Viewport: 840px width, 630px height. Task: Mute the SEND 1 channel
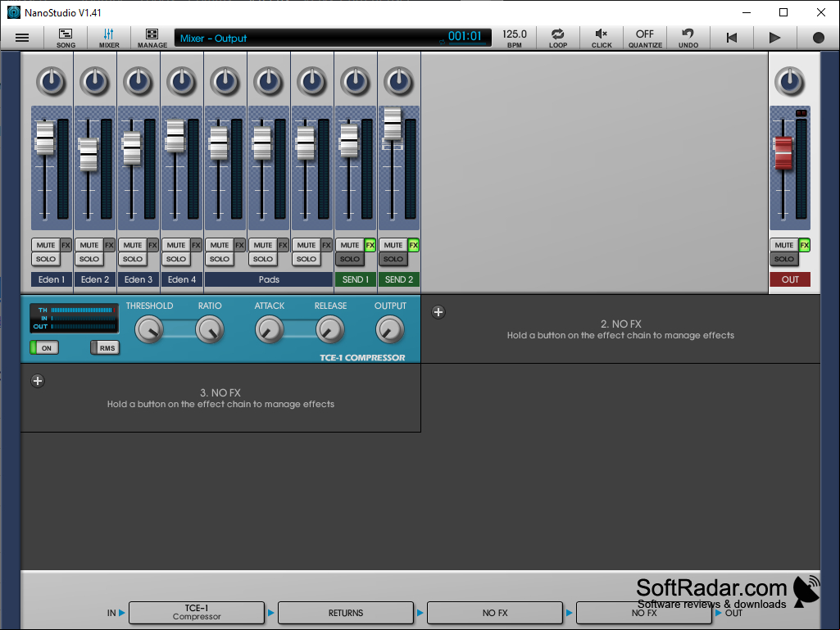pyautogui.click(x=350, y=245)
